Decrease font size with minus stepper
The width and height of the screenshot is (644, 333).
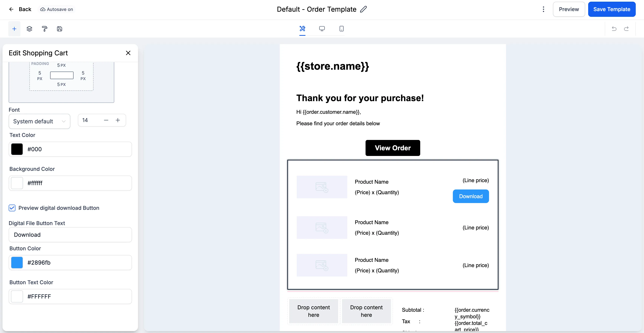[x=106, y=120]
